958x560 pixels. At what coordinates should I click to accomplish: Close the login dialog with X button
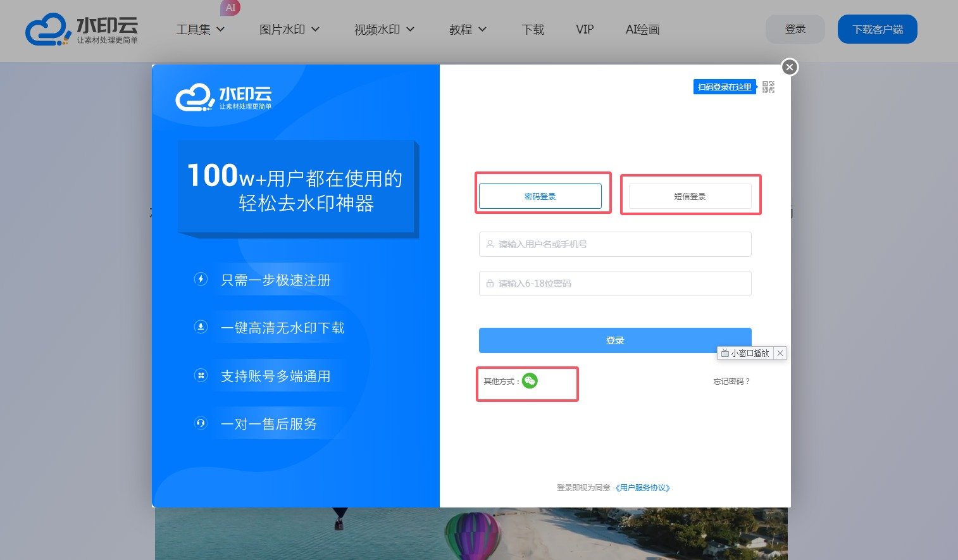pos(789,67)
